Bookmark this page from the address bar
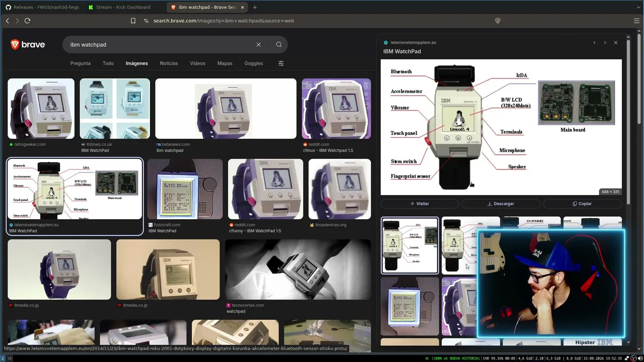The image size is (644, 362). coord(133,21)
